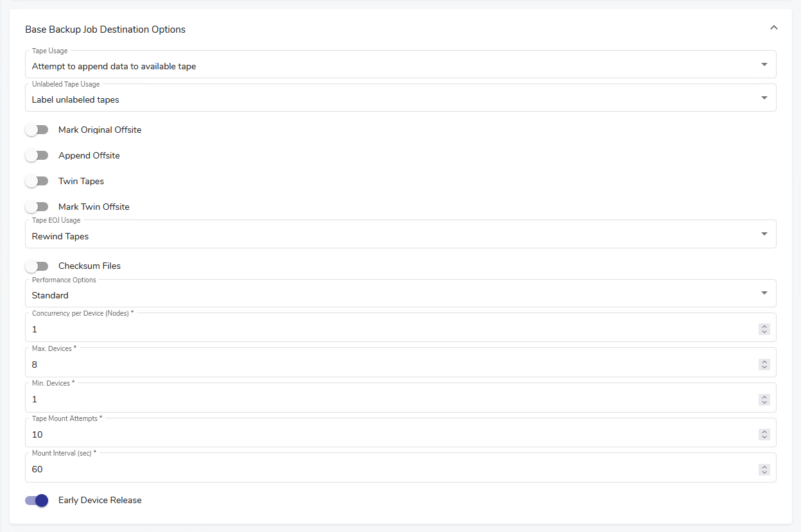This screenshot has width=801, height=532.
Task: Click the Min. Devices stepper arrows
Action: click(764, 399)
